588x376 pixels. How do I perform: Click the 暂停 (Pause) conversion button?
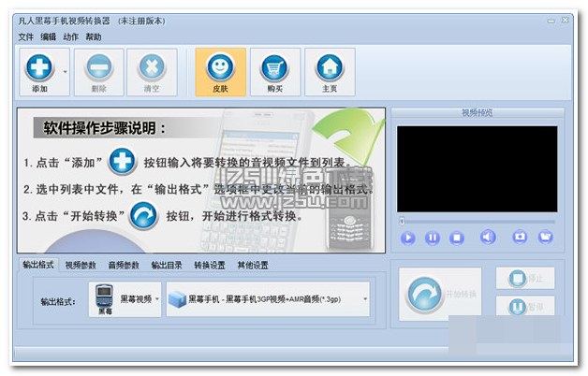(x=525, y=307)
